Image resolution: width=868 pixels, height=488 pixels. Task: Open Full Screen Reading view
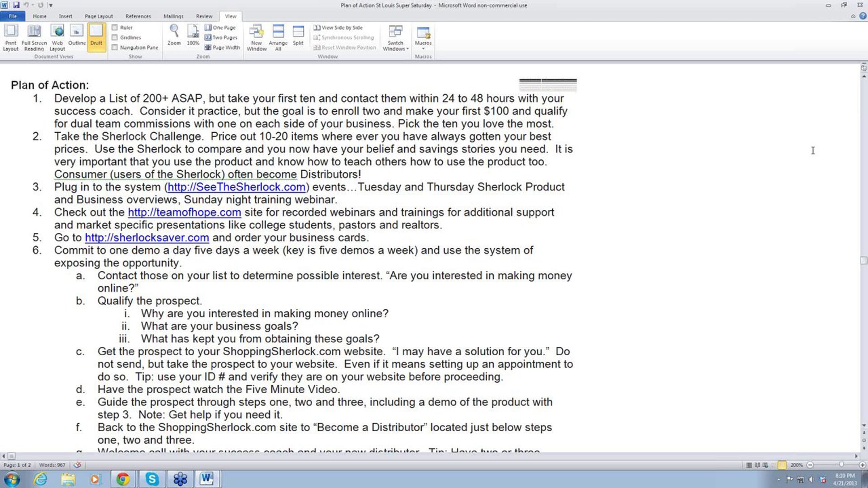34,38
